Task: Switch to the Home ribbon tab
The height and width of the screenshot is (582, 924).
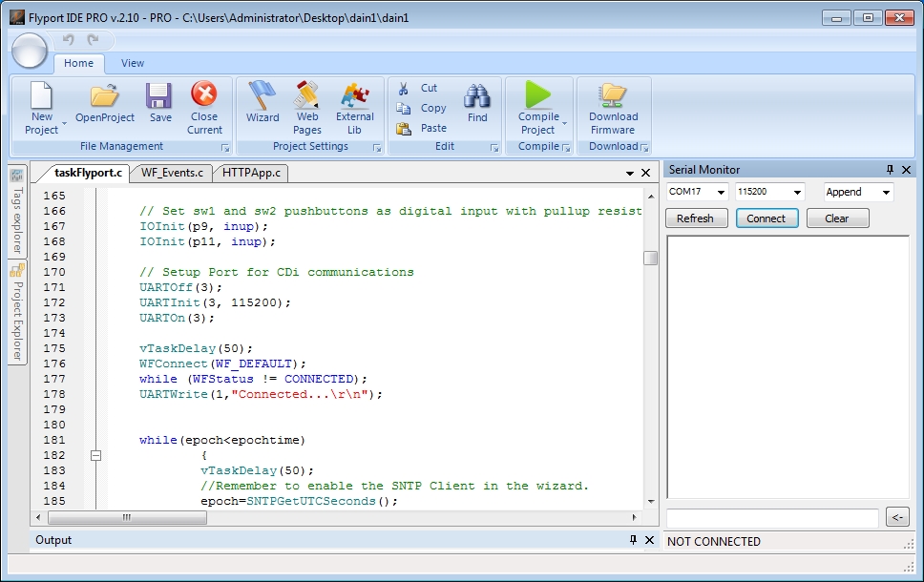Action: coord(78,63)
